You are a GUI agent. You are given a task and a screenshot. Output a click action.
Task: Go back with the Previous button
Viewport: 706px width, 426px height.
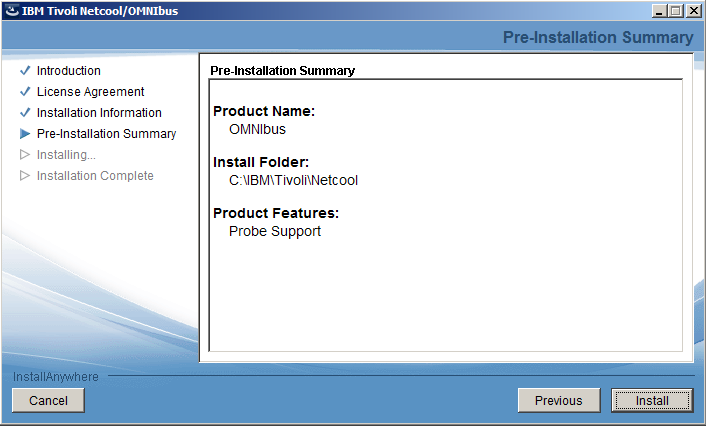(x=559, y=400)
